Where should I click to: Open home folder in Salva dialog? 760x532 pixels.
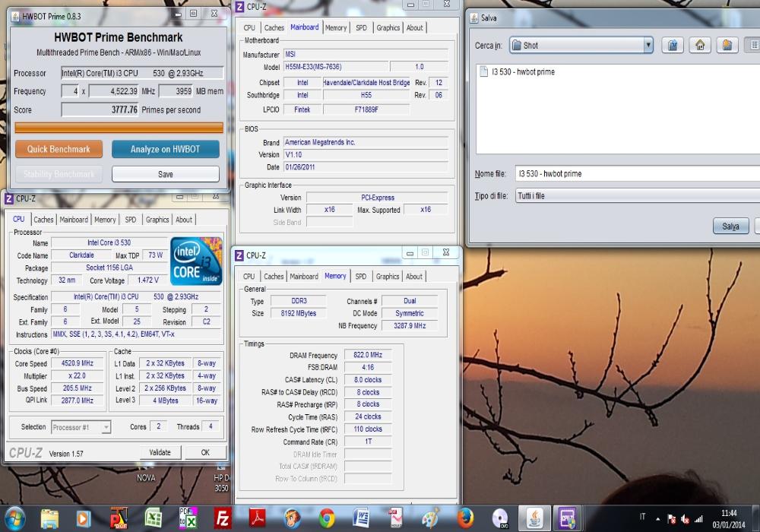700,45
